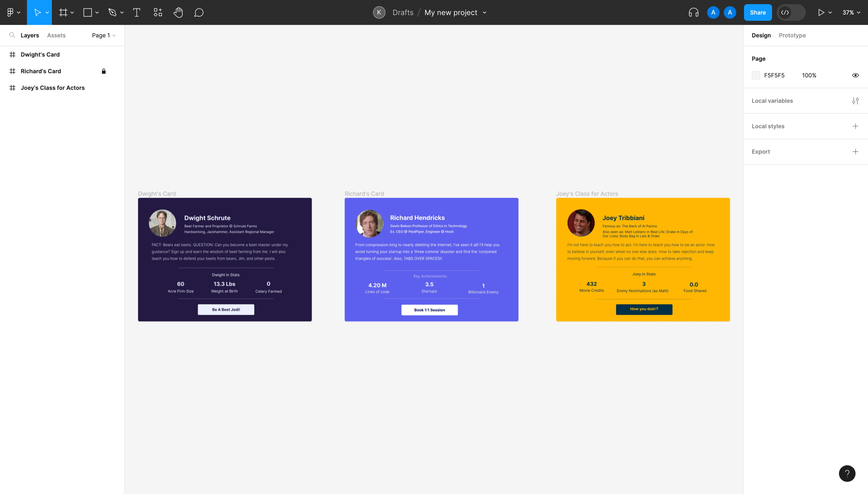This screenshot has height=494, width=868.
Task: Open the 37% zoom dropdown
Action: click(851, 13)
